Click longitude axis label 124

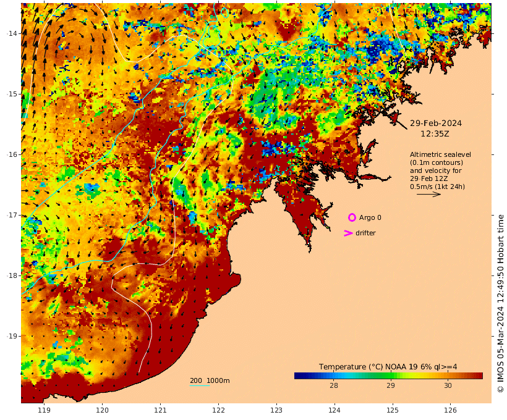tap(334, 410)
